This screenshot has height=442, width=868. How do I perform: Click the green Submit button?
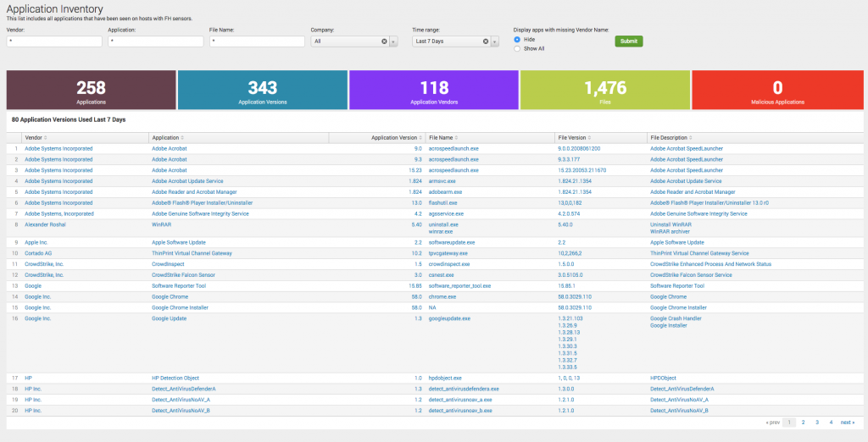tap(629, 41)
